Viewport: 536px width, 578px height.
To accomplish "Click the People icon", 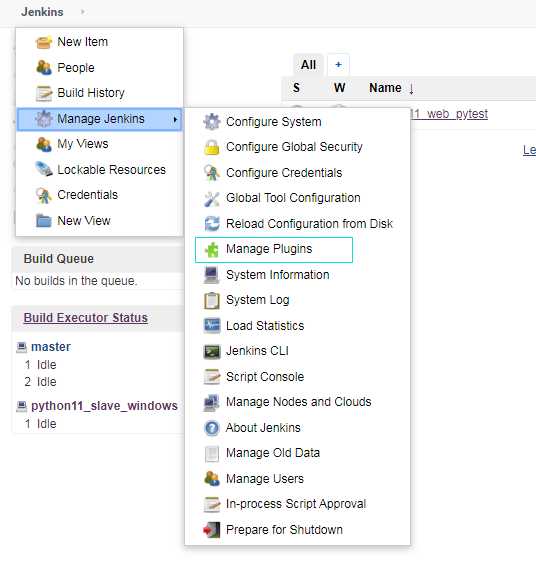I will click(x=44, y=67).
